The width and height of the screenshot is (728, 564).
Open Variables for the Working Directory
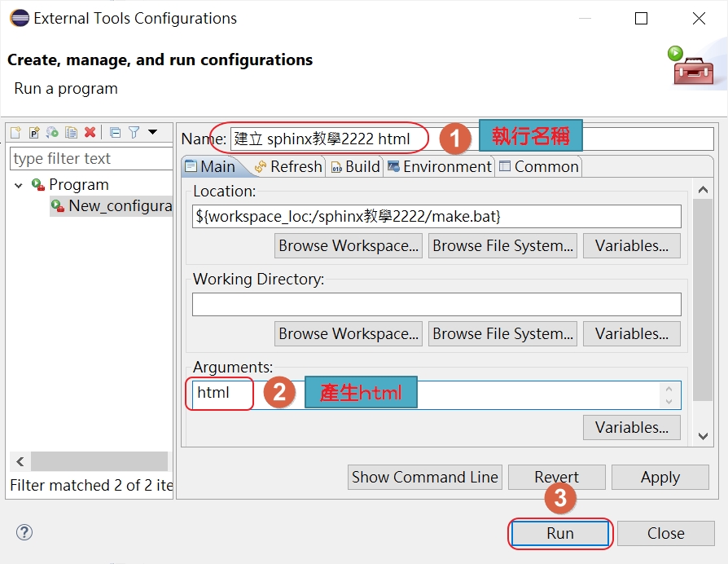[x=632, y=333]
